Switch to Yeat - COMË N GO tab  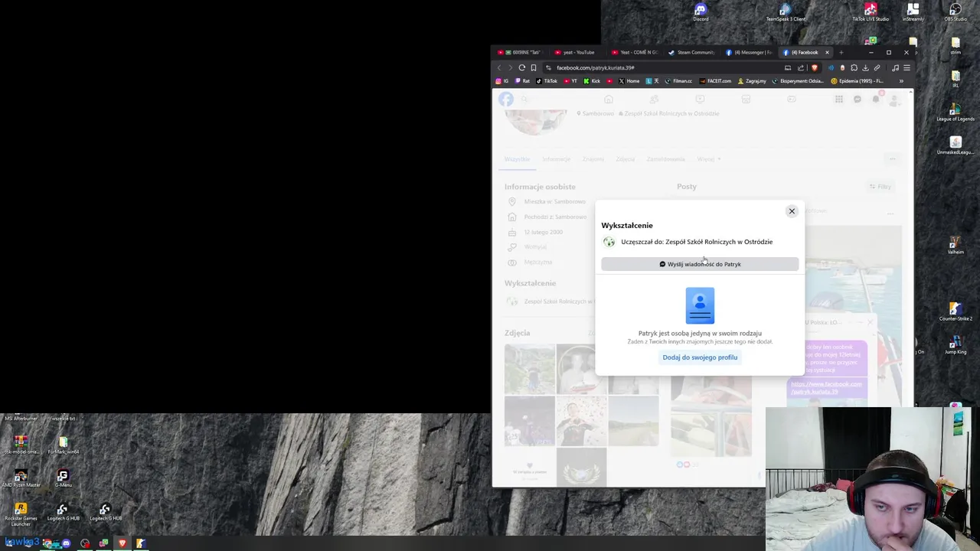[635, 52]
